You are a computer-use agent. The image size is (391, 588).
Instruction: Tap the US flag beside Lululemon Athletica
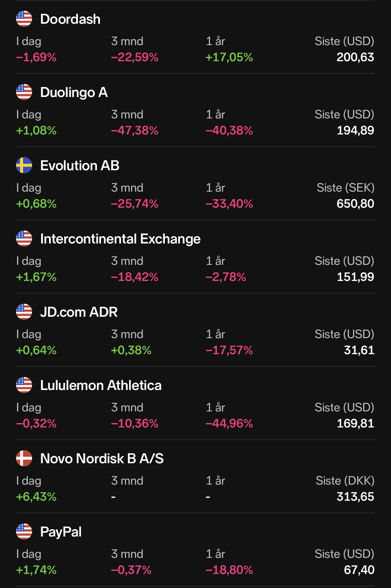pyautogui.click(x=24, y=385)
